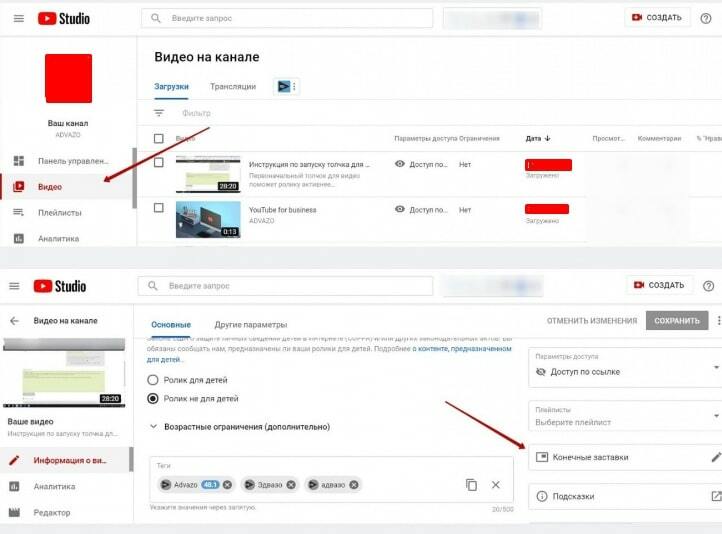Open help icon in top window header
722x534 pixels.
(706, 18)
